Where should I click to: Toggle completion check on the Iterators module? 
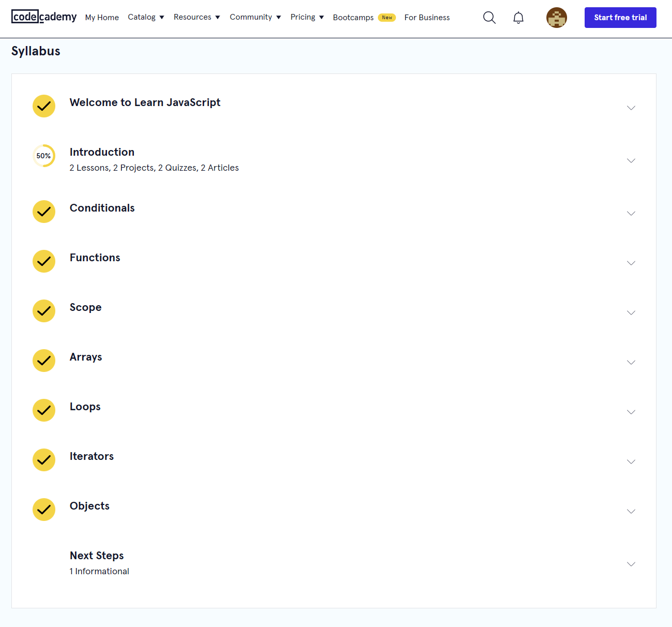click(43, 460)
